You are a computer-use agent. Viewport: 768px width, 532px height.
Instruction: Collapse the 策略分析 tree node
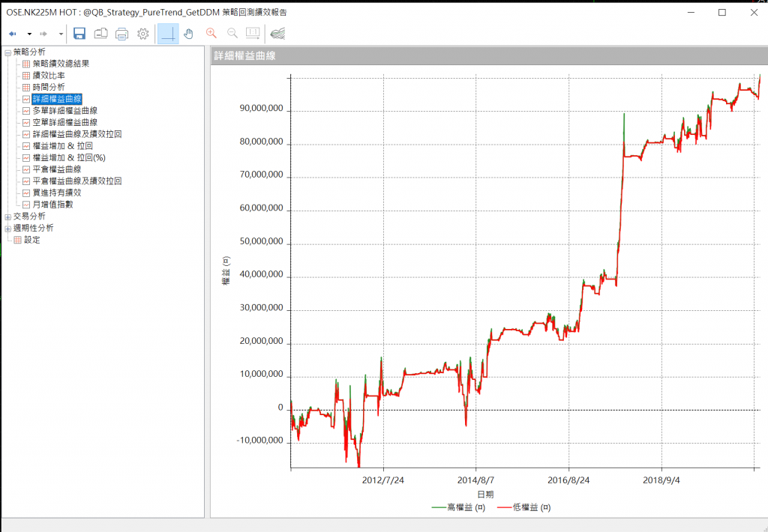click(7, 52)
